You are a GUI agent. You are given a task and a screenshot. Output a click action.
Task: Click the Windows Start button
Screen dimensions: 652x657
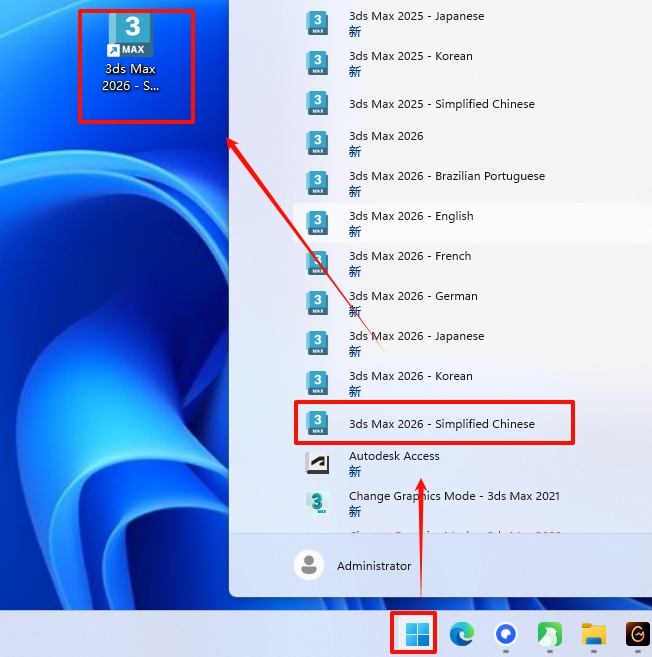[418, 633]
